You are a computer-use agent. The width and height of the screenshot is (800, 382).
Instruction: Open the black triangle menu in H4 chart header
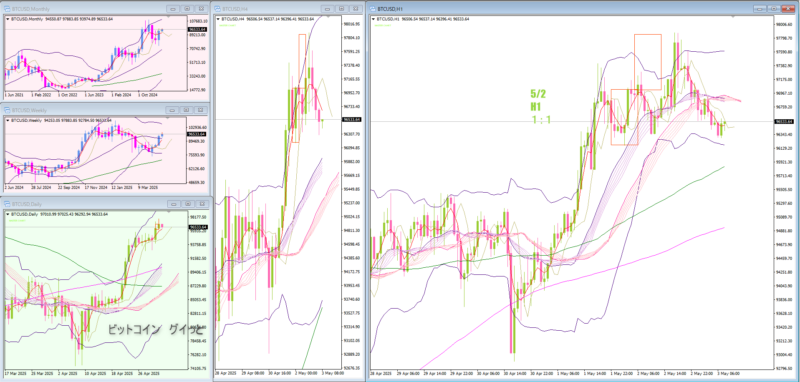pyautogui.click(x=219, y=19)
